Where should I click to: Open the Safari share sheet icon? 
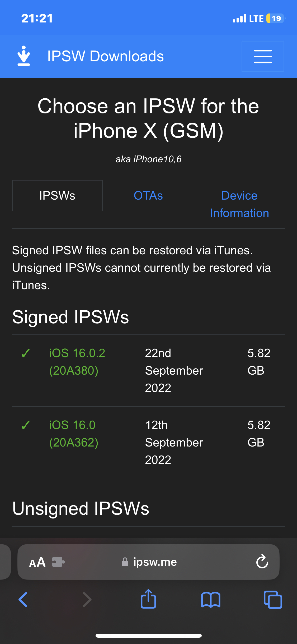(x=148, y=599)
